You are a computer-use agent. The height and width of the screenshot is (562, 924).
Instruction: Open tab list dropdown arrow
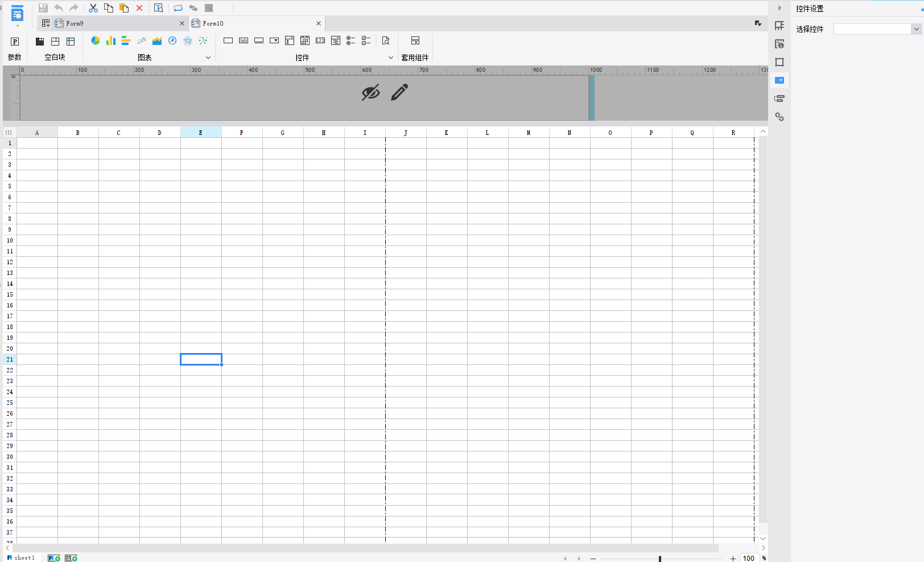(758, 23)
